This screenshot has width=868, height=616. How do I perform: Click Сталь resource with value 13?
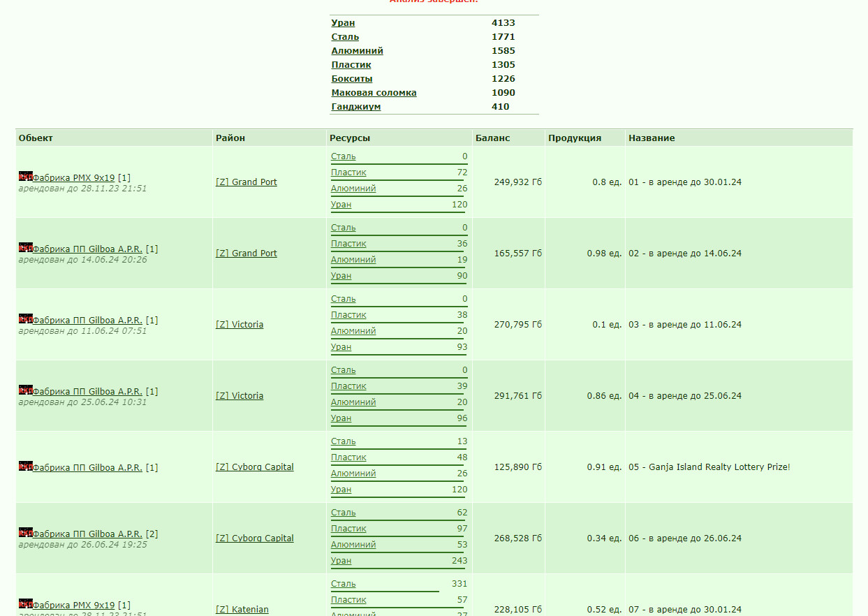coord(344,441)
